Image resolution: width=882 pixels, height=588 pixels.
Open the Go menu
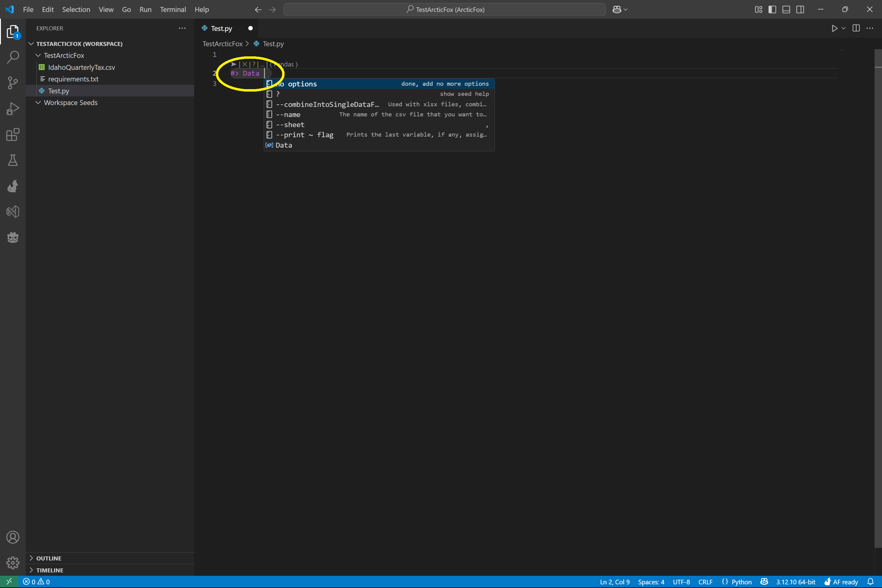click(x=126, y=9)
